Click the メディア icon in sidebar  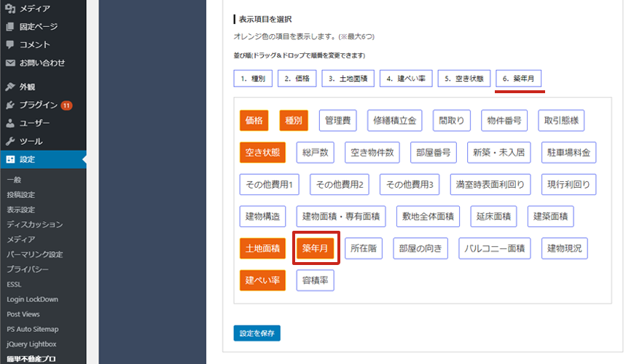(10, 9)
